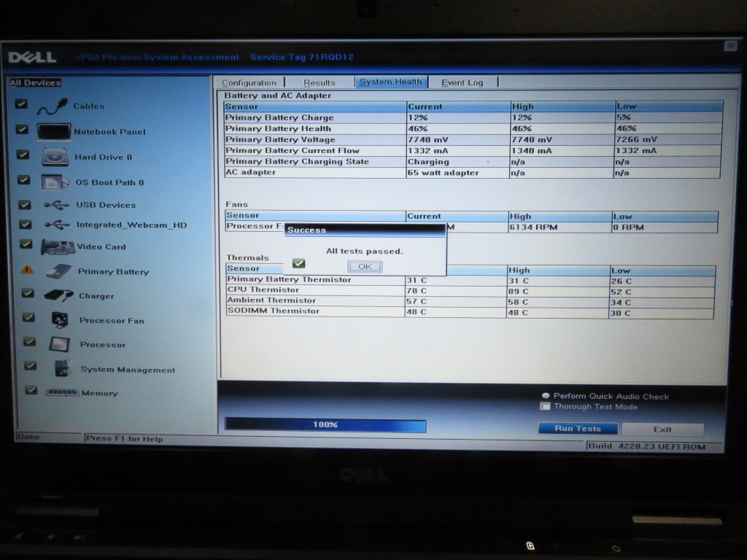Viewport: 747px width, 560px height.
Task: Enable Thorough Test Mode checkbox
Action: 545,406
